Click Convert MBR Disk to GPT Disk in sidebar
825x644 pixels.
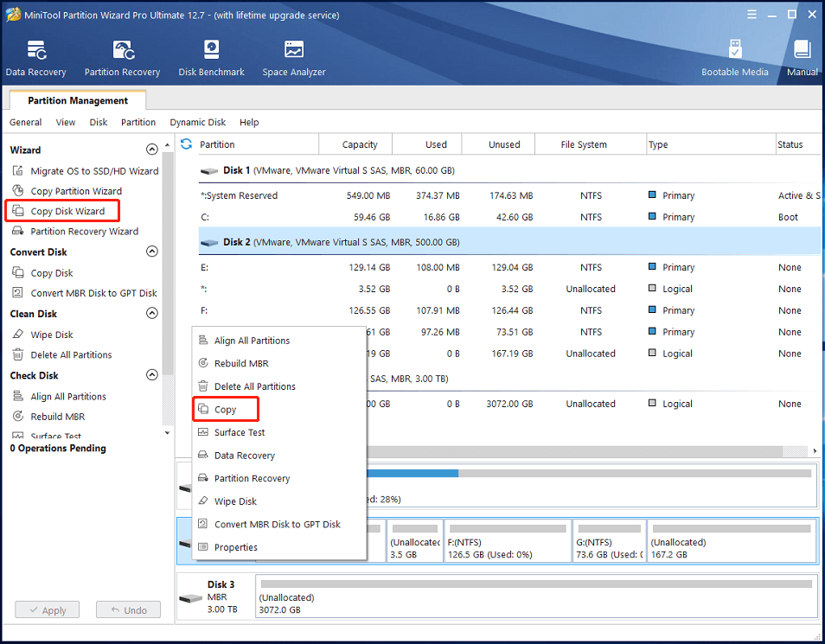pyautogui.click(x=85, y=293)
